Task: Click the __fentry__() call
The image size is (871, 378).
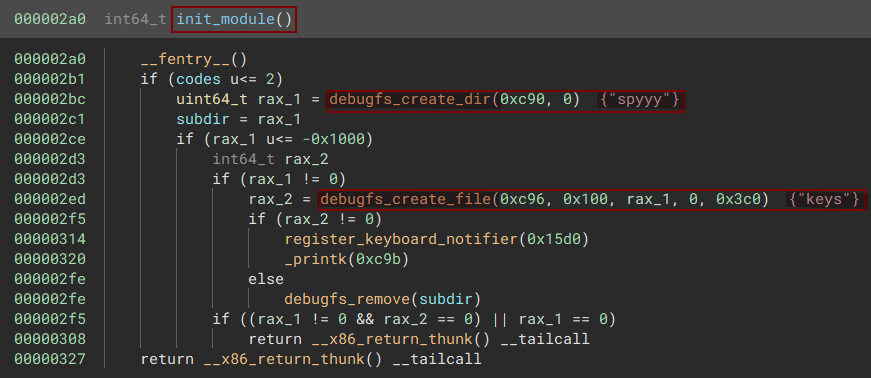Action: pos(193,59)
